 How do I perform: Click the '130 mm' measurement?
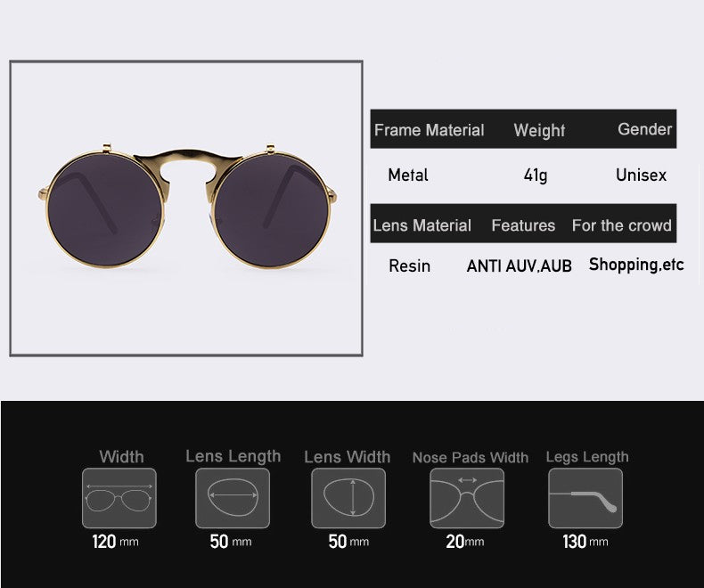pos(585,542)
